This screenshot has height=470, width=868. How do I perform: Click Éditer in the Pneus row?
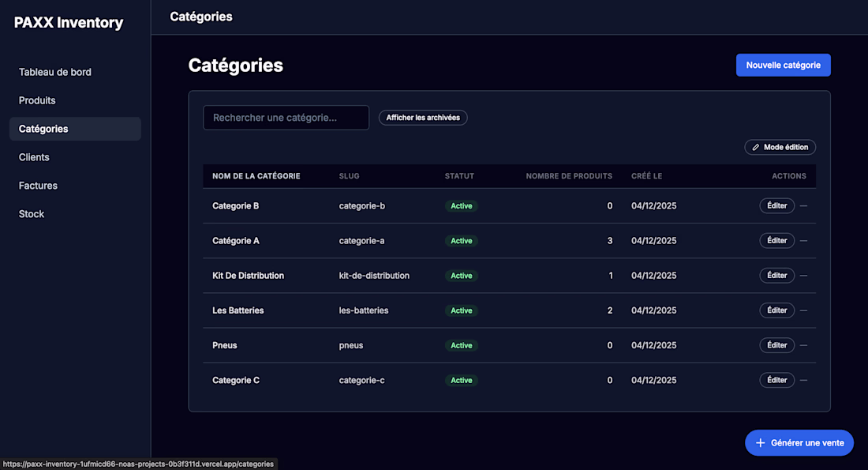(x=776, y=345)
